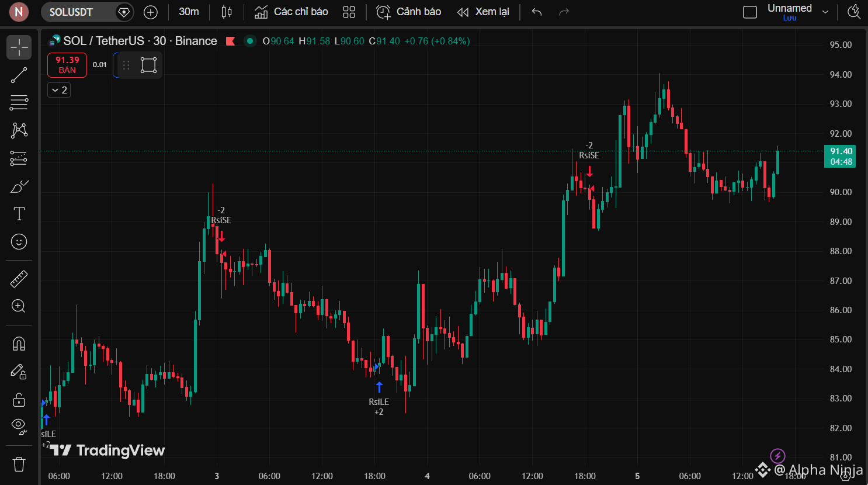Grab the floating toolbar drag handle

point(126,65)
